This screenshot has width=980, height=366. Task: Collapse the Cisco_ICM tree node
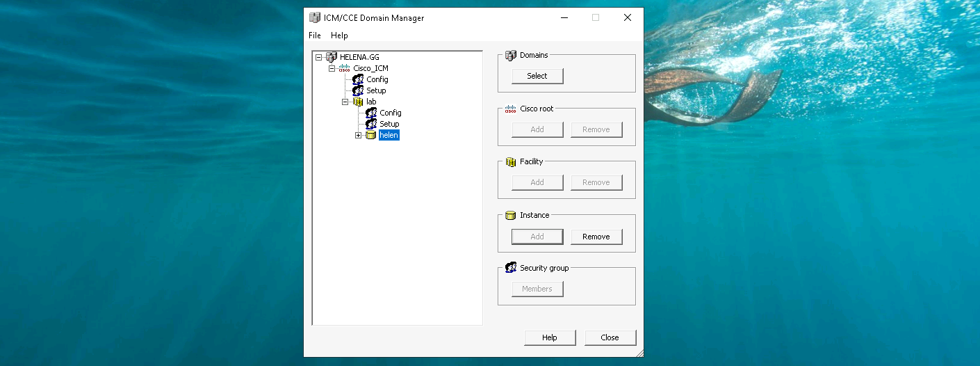pos(332,68)
